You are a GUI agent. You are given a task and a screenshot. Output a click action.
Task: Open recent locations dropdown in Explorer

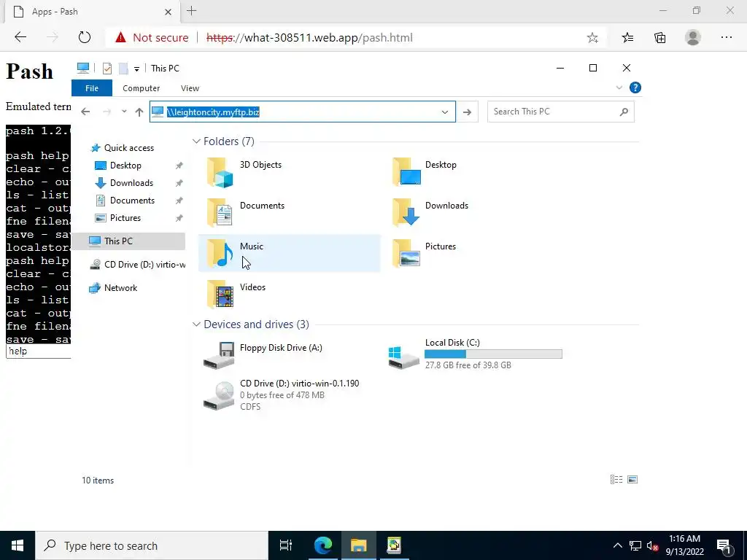124,112
